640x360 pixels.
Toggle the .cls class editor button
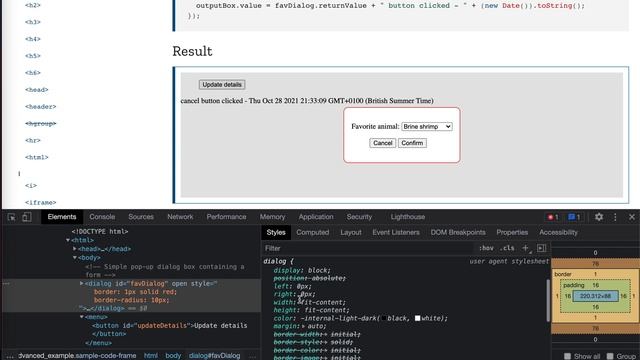click(507, 248)
